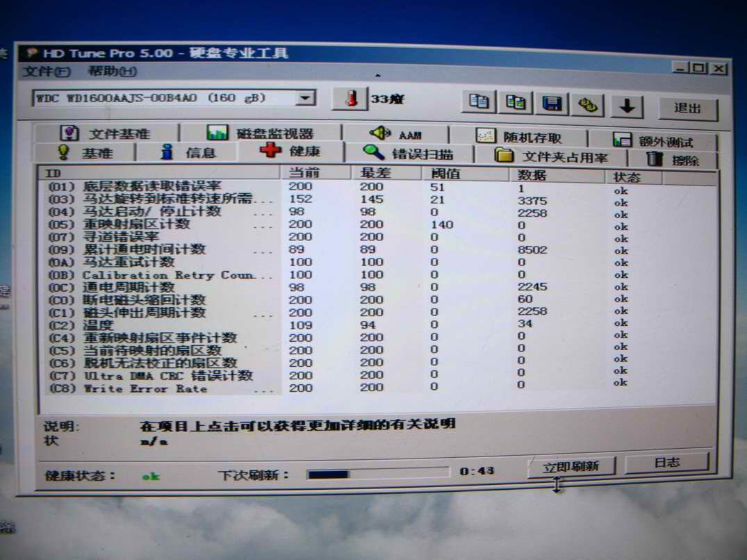This screenshot has width=747, height=560.
Task: Select the (07) 寻道错误率 row
Action: [x=377, y=237]
